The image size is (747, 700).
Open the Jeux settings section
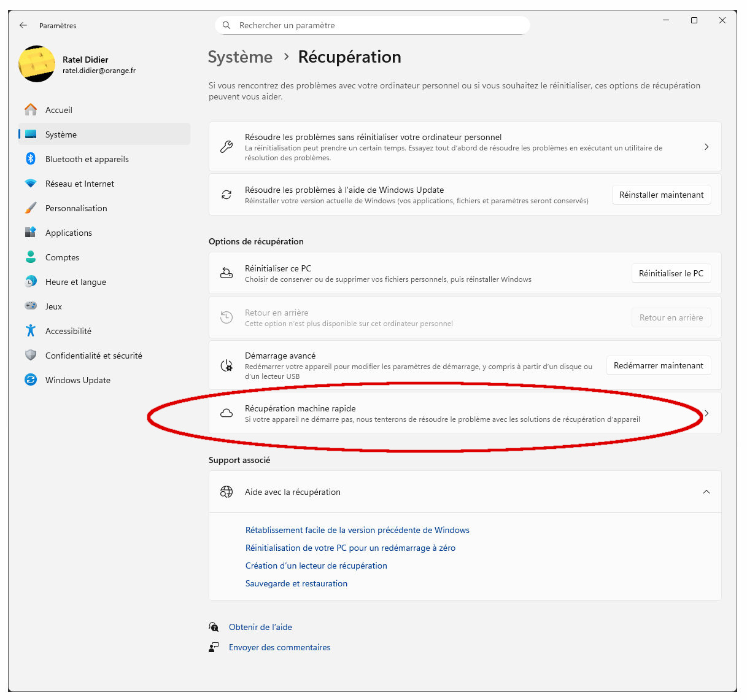[104, 306]
